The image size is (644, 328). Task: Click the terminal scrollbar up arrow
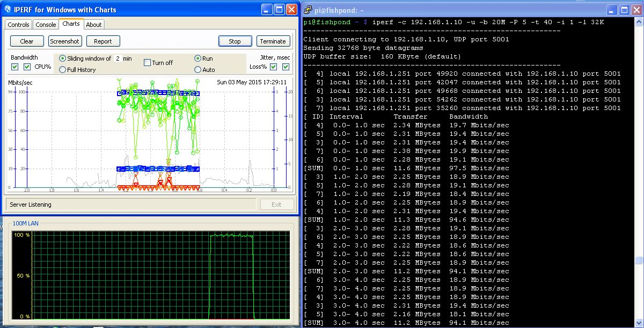[639, 23]
